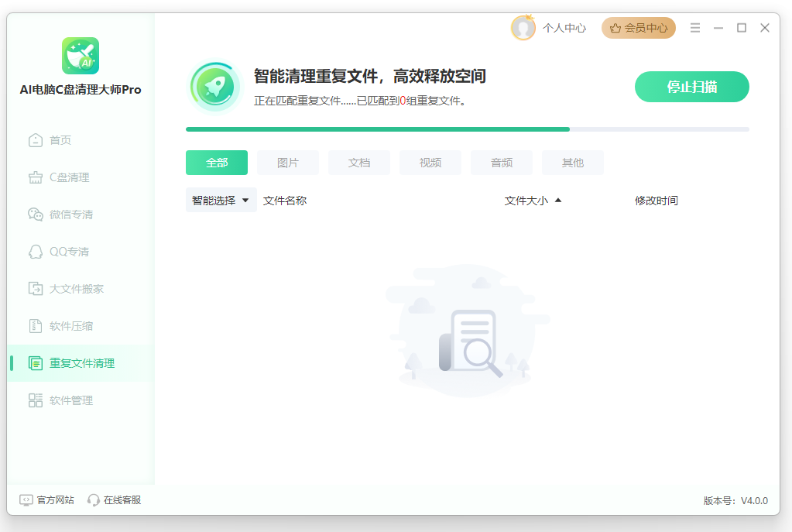Click the AI cleaner app logo

[81, 56]
